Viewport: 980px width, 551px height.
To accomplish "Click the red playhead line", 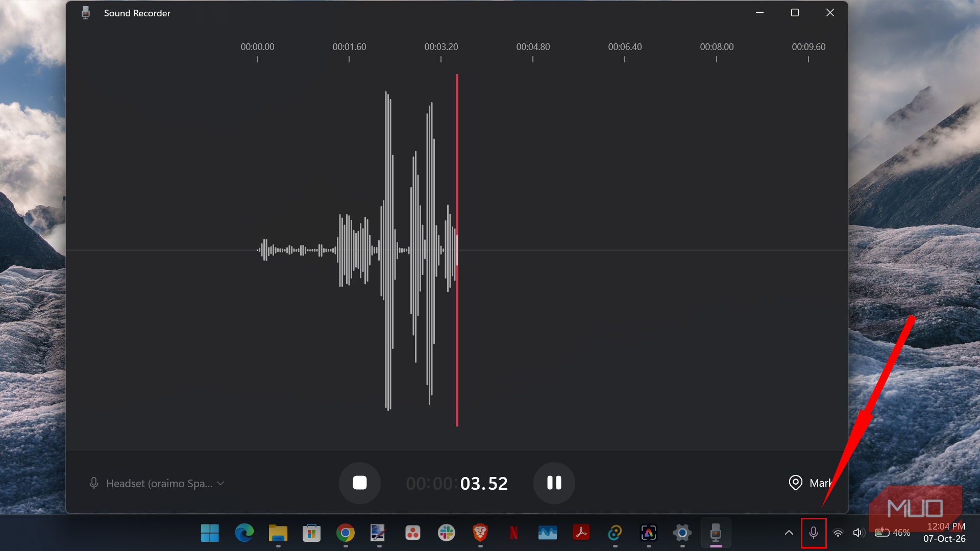I will click(457, 250).
